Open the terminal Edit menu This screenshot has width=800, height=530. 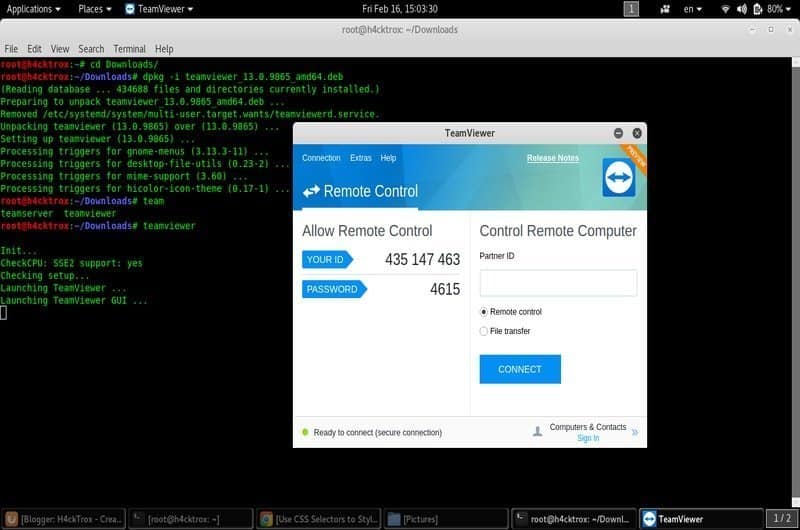click(x=34, y=49)
